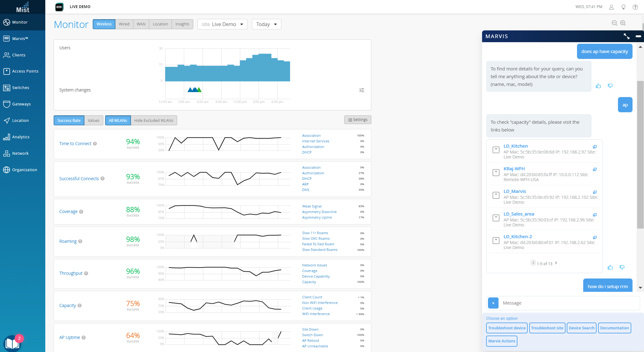Expand the Marvis chat panel to fullscreen
Screen dimensions: 644x352
pos(626,36)
